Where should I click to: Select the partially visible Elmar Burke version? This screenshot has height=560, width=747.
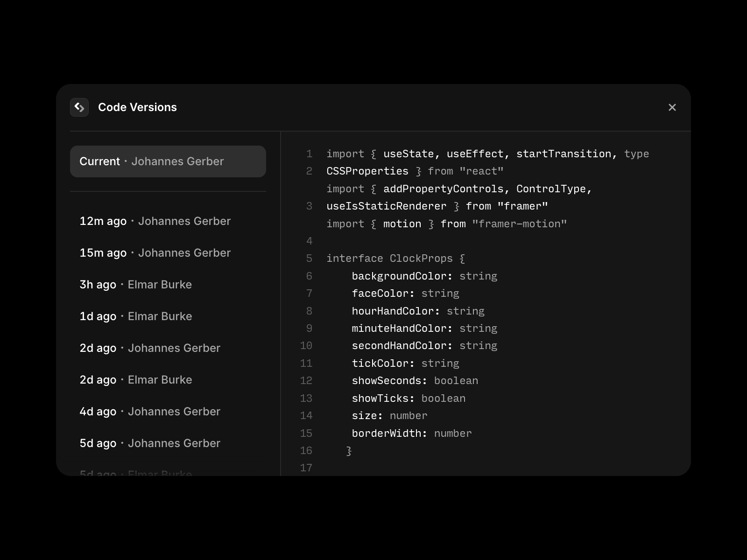tap(135, 472)
